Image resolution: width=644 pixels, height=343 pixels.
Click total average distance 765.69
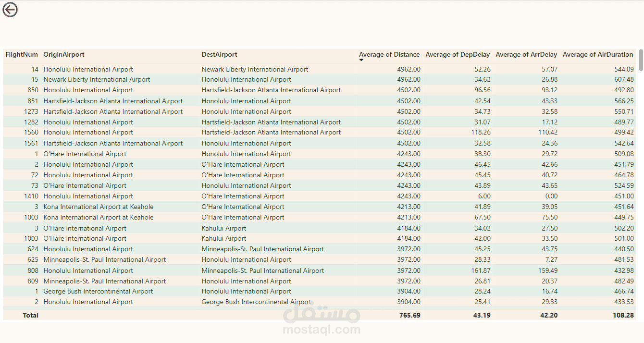tap(409, 315)
